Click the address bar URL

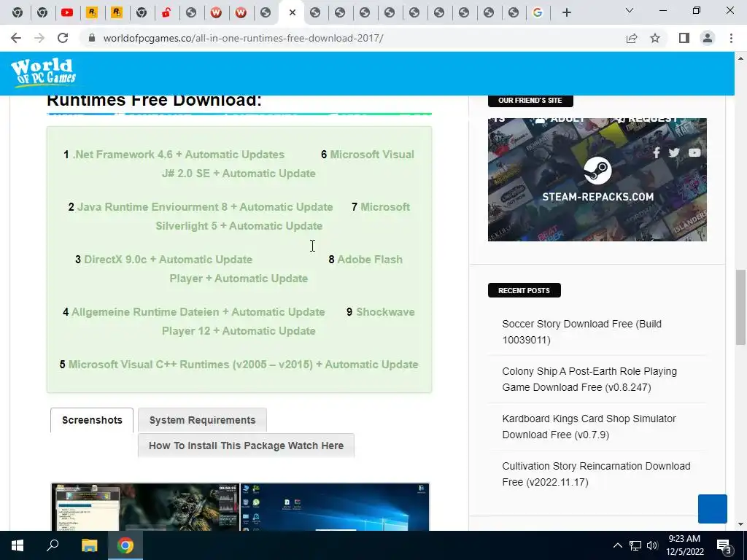[243, 38]
